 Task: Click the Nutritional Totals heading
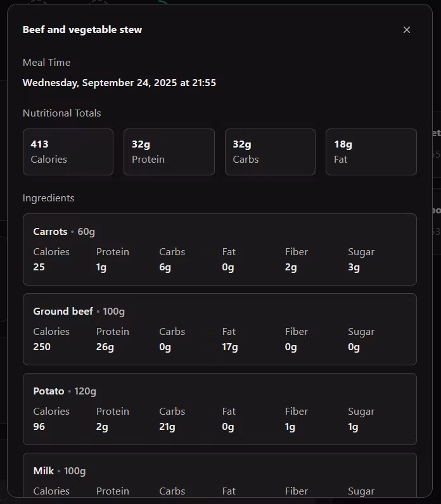point(62,113)
